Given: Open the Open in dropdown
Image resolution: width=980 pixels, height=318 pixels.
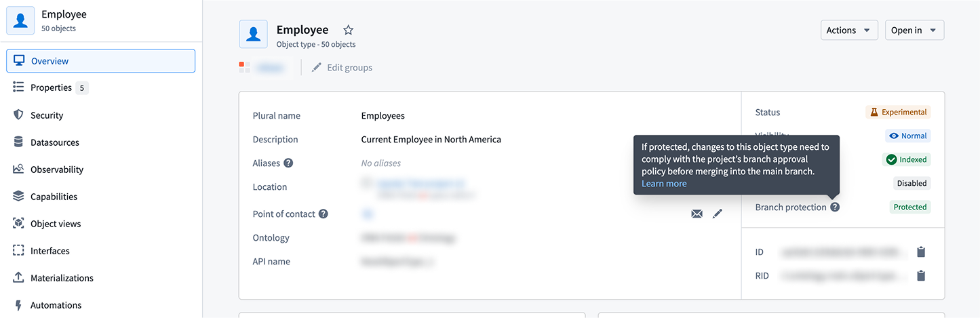Looking at the screenshot, I should (914, 31).
